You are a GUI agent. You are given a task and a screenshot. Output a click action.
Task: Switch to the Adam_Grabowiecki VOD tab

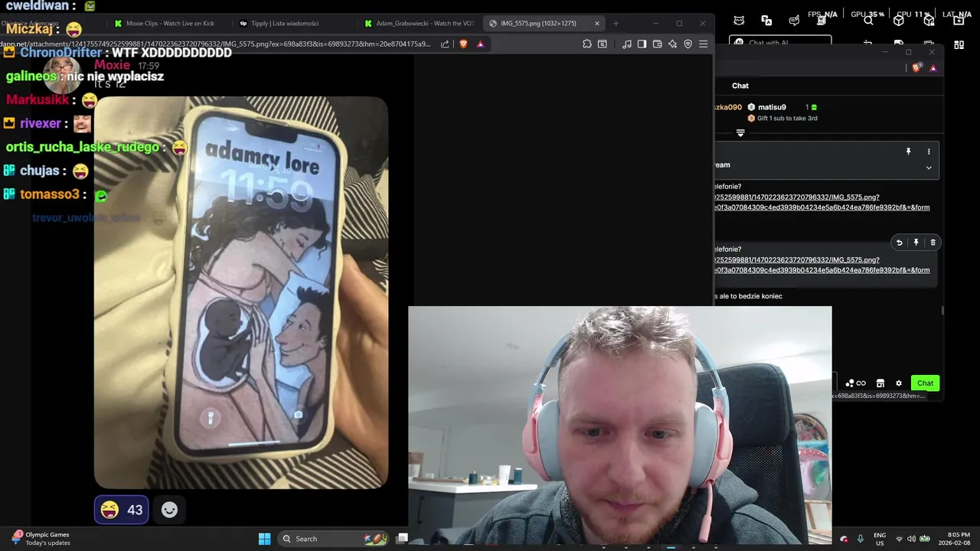pos(418,23)
